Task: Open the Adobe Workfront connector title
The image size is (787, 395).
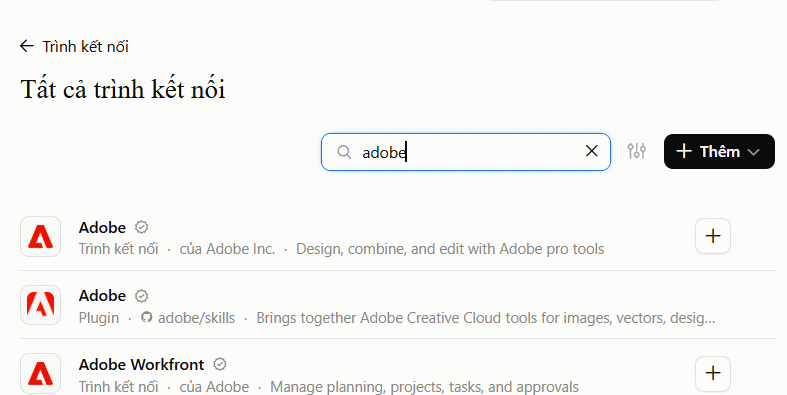Action: click(142, 364)
